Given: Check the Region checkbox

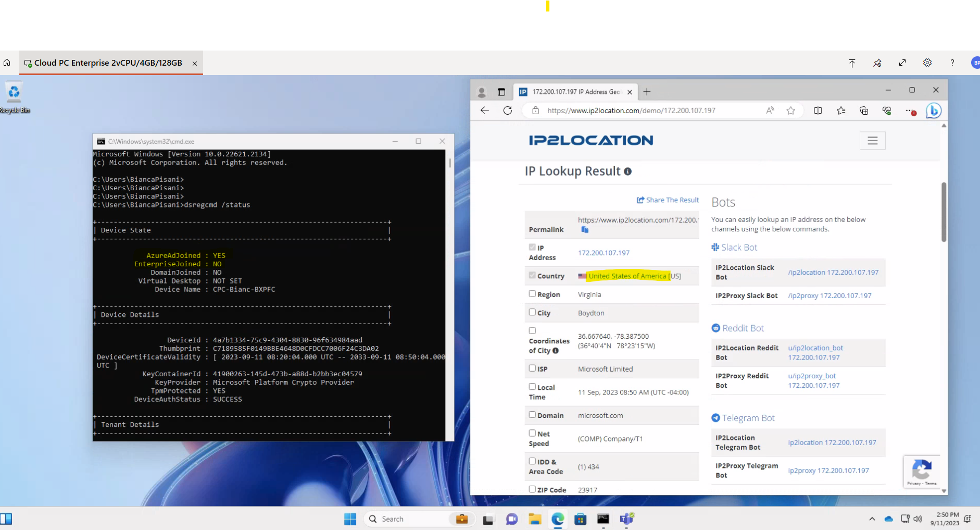Looking at the screenshot, I should (x=532, y=294).
